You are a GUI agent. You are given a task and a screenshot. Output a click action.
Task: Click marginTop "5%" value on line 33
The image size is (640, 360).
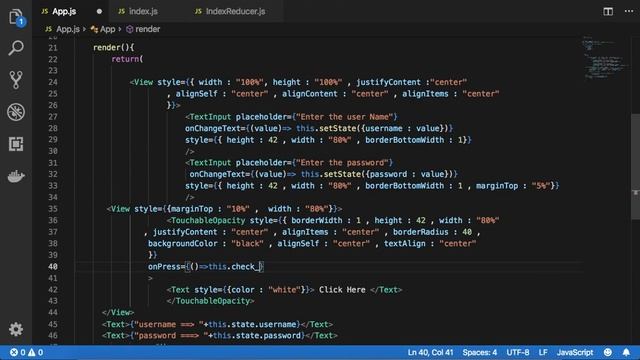coord(541,186)
